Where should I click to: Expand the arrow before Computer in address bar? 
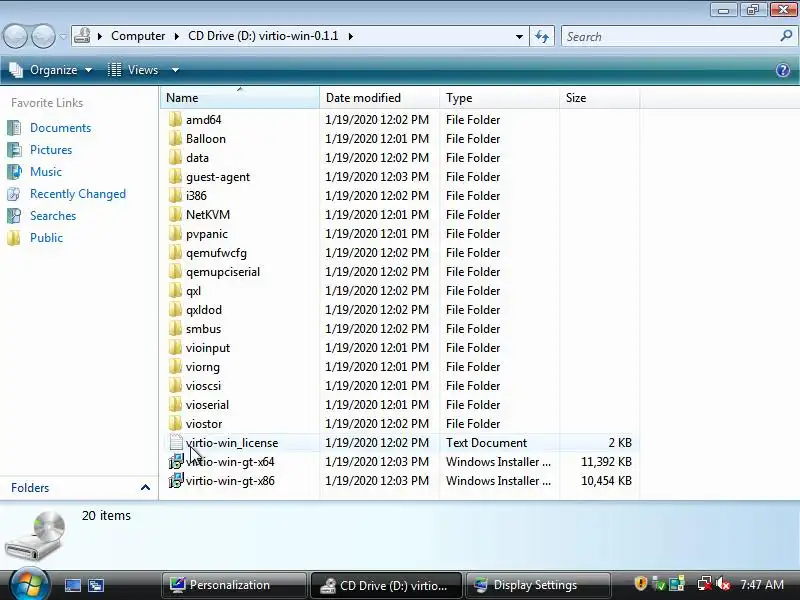click(x=100, y=36)
